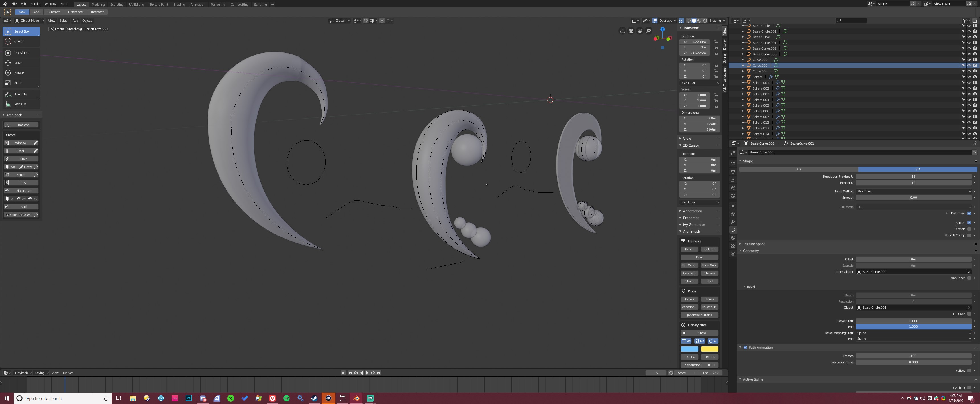Activate the Measure tool
This screenshot has width=980, height=404.
point(20,104)
